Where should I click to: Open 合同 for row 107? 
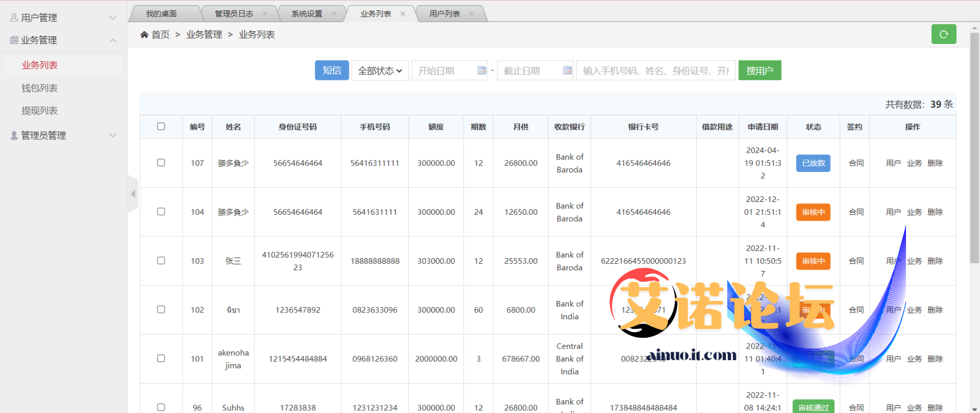click(856, 163)
